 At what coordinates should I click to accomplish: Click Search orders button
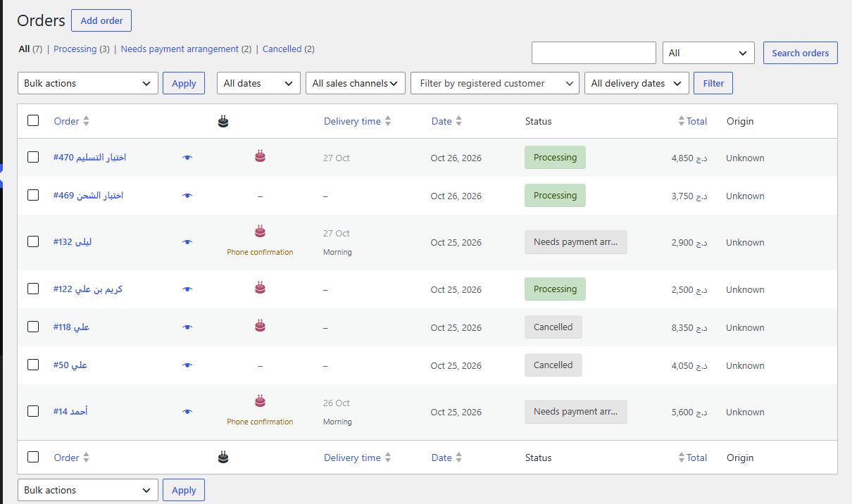[801, 53]
